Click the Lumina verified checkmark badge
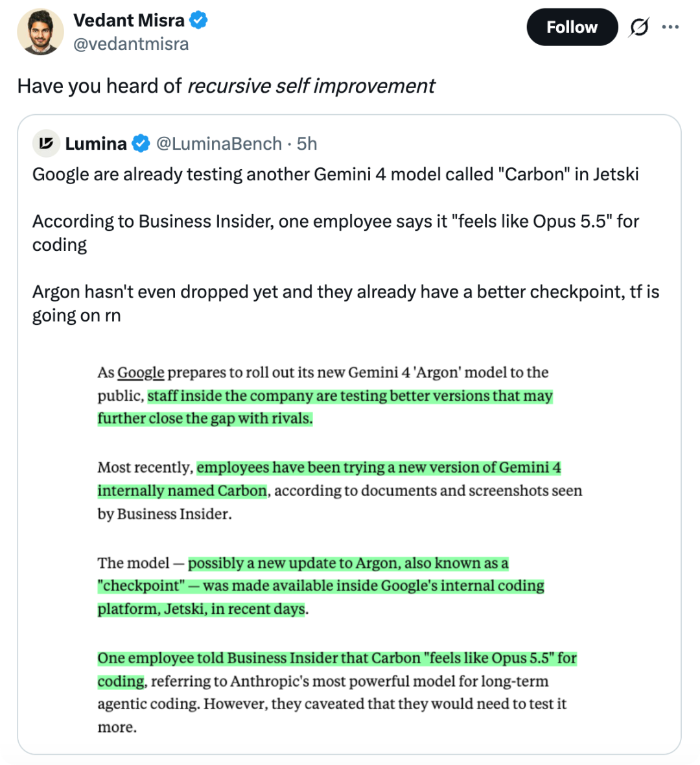Image resolution: width=700 pixels, height=765 pixels. 141,144
